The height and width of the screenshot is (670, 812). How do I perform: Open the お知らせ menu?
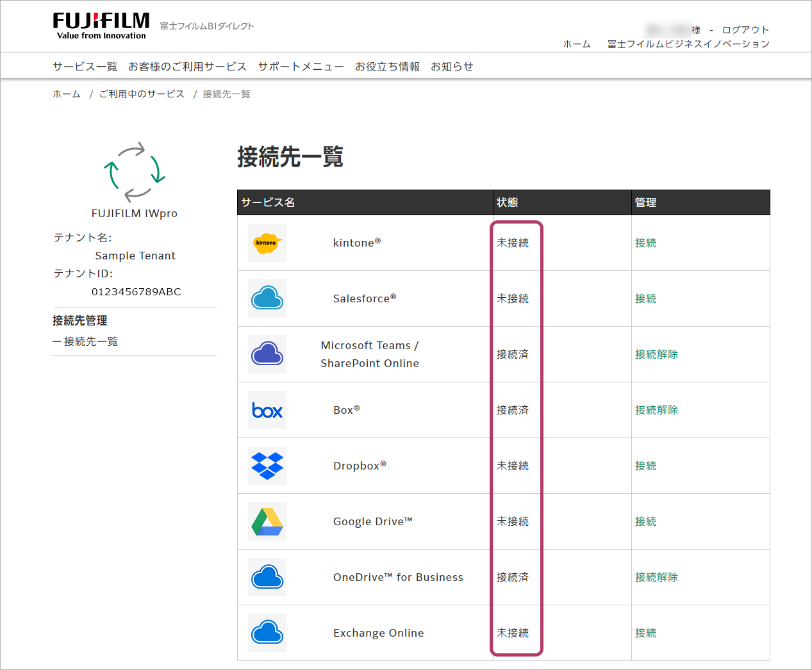coord(452,67)
